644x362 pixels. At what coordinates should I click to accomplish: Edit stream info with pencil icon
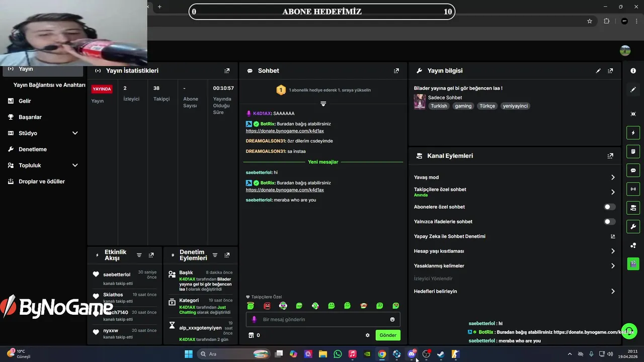[x=598, y=71]
